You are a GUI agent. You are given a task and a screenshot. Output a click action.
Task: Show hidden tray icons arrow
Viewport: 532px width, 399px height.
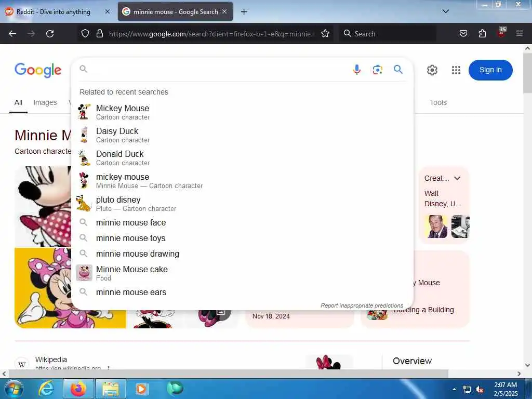454,390
